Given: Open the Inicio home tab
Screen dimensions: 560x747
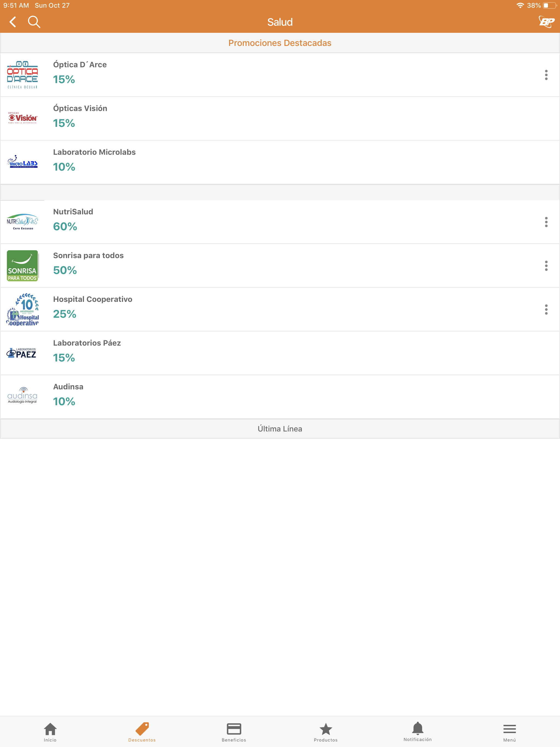Looking at the screenshot, I should (50, 732).
